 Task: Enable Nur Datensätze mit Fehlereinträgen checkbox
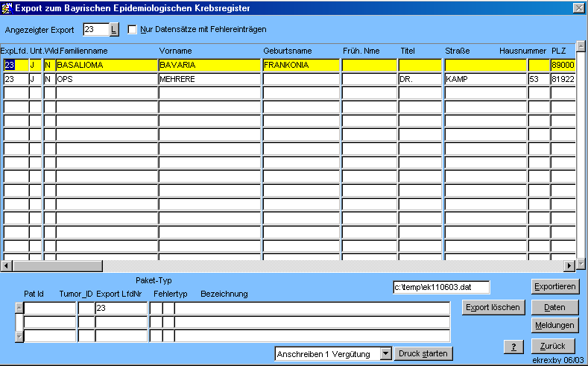(x=133, y=30)
